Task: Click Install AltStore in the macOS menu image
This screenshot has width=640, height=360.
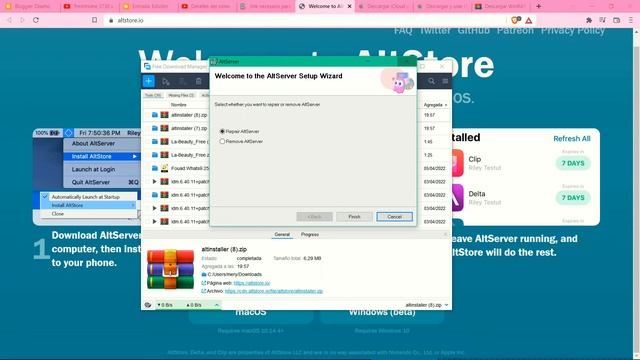Action: tap(91, 156)
